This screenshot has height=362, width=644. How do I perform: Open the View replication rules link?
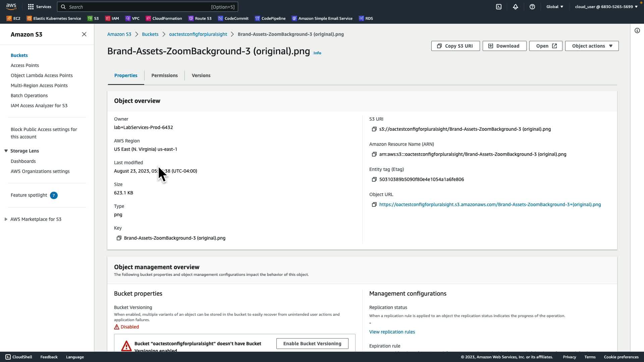(392, 332)
